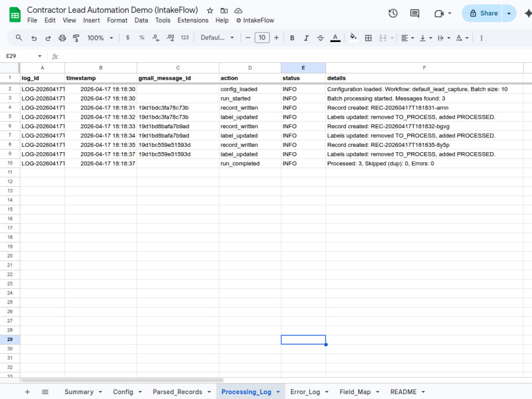Show more toolbar options

pos(481,38)
